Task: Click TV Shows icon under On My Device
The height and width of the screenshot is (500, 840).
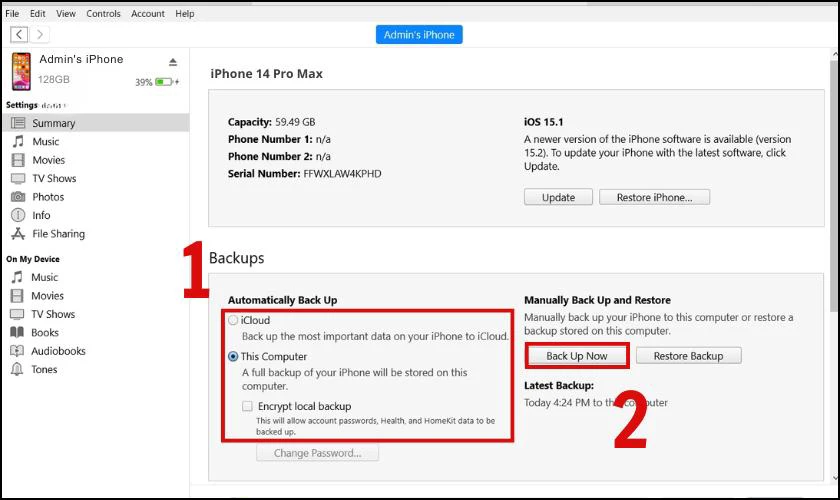Action: coord(18,314)
